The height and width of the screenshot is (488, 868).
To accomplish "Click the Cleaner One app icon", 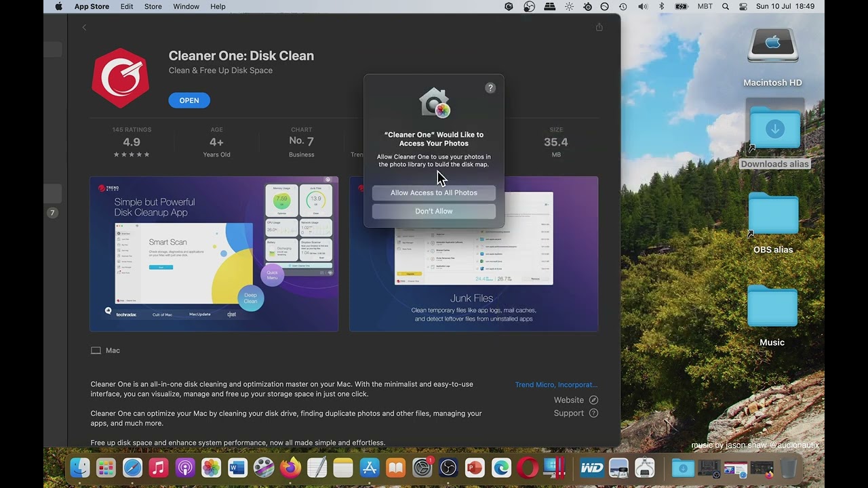I will (120, 78).
